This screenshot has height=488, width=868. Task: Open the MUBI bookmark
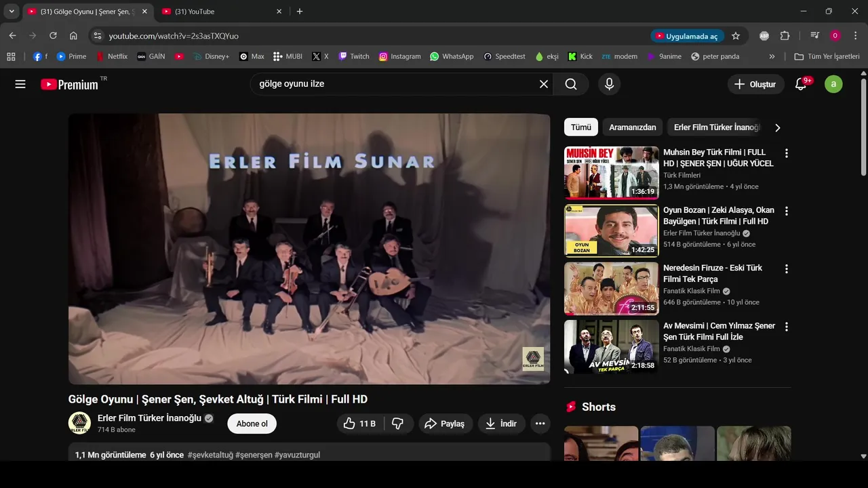click(x=288, y=56)
